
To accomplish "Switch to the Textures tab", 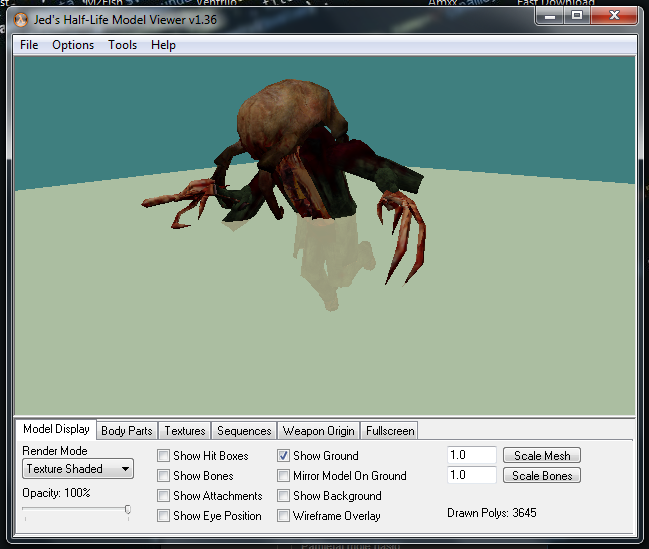I will [x=185, y=431].
